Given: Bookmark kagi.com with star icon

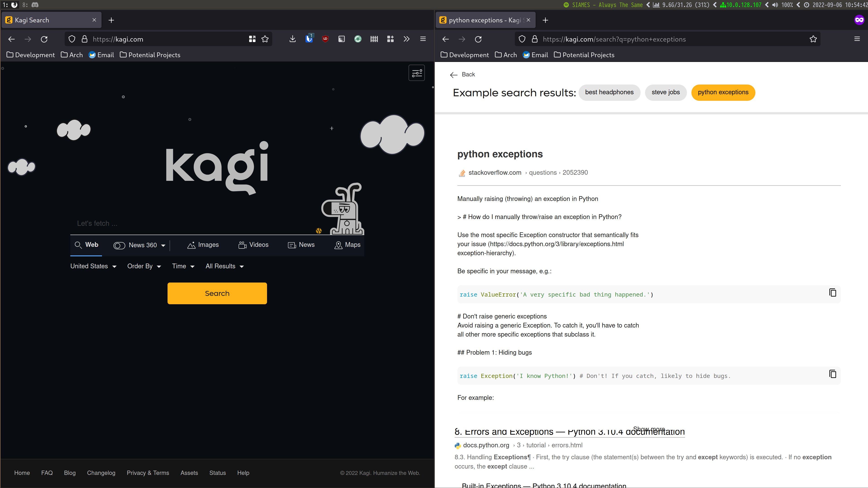Looking at the screenshot, I should (265, 39).
